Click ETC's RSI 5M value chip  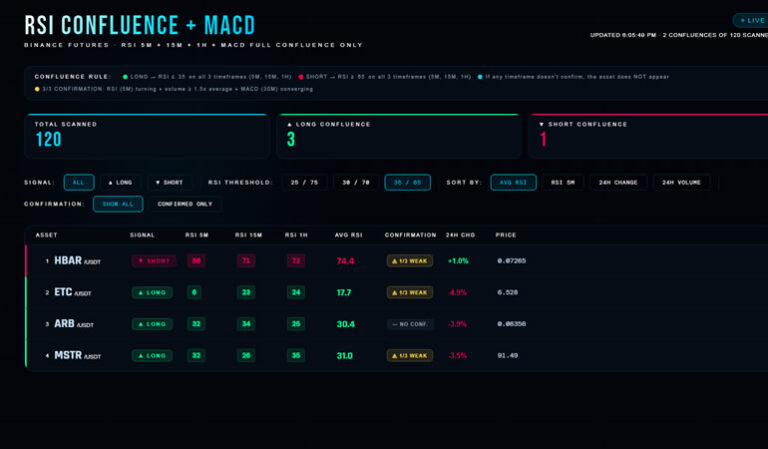pyautogui.click(x=194, y=292)
